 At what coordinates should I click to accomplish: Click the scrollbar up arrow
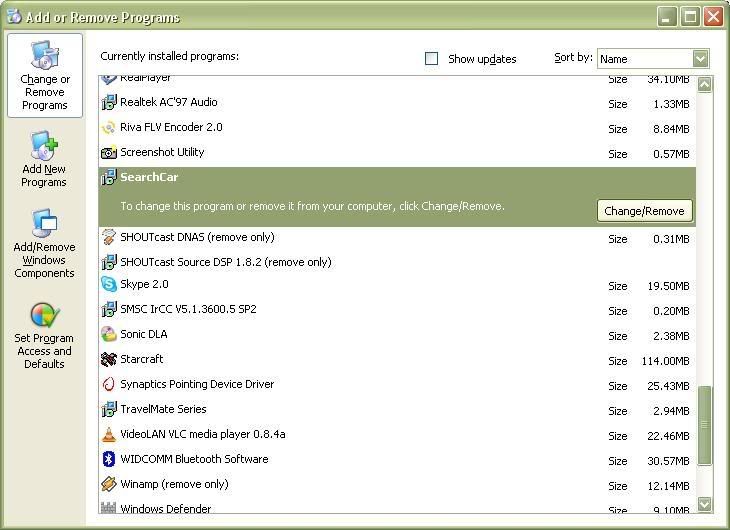pyautogui.click(x=704, y=84)
